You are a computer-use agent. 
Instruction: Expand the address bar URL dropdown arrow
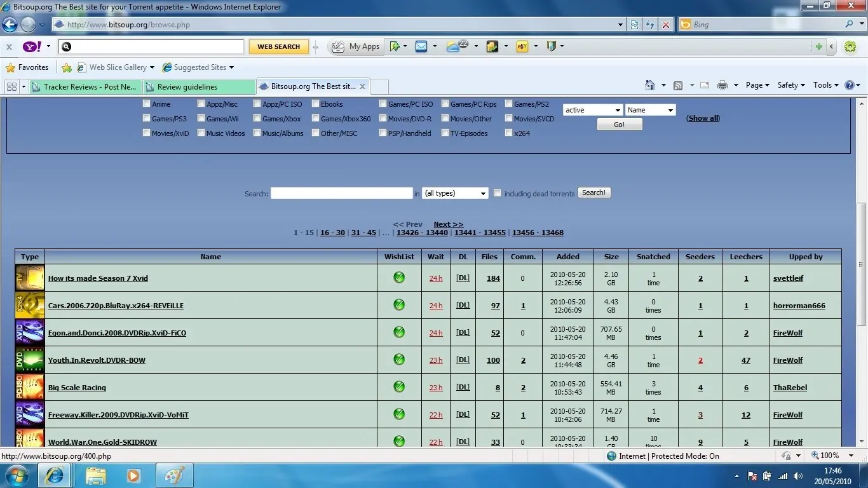click(x=621, y=25)
